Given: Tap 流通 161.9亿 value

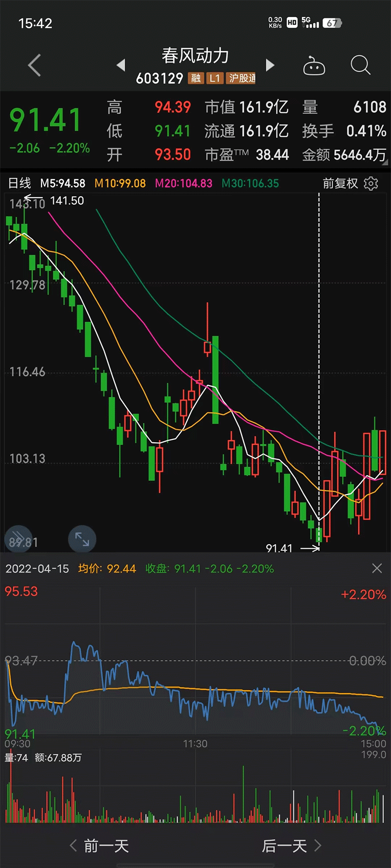Looking at the screenshot, I should [247, 131].
